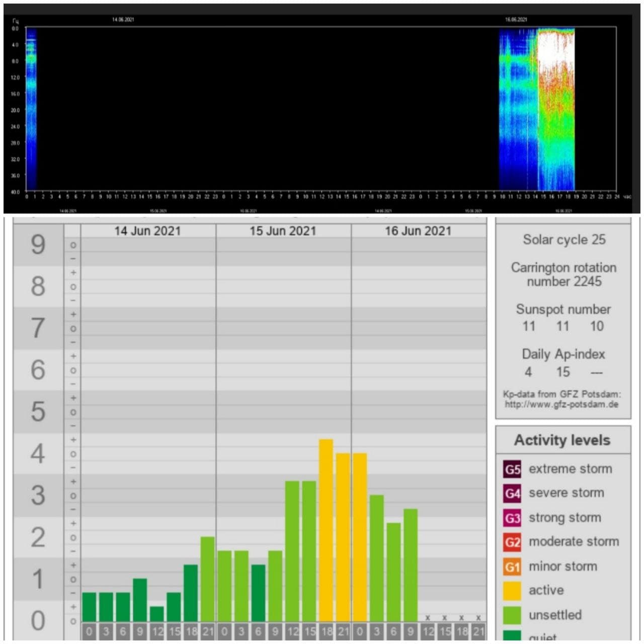
Task: Click the white saturated area in spectrogram
Action: (x=553, y=50)
